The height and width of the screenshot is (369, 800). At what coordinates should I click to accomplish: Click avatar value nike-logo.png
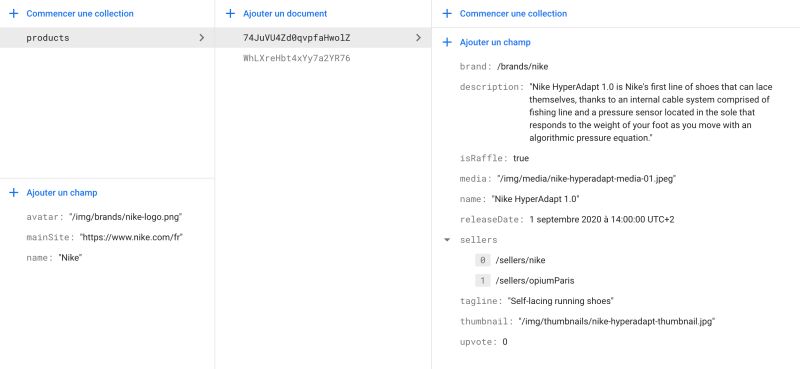(x=126, y=217)
